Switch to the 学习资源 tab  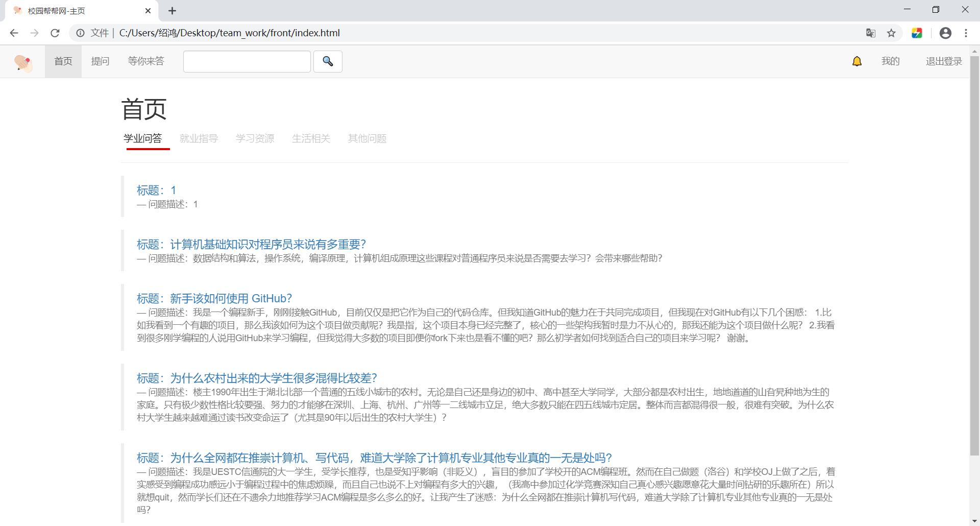pyautogui.click(x=255, y=138)
